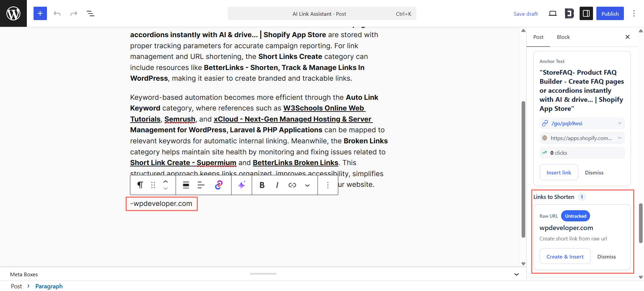Open the BetterLinks Broken Links link
Image resolution: width=644 pixels, height=291 pixels.
click(296, 163)
